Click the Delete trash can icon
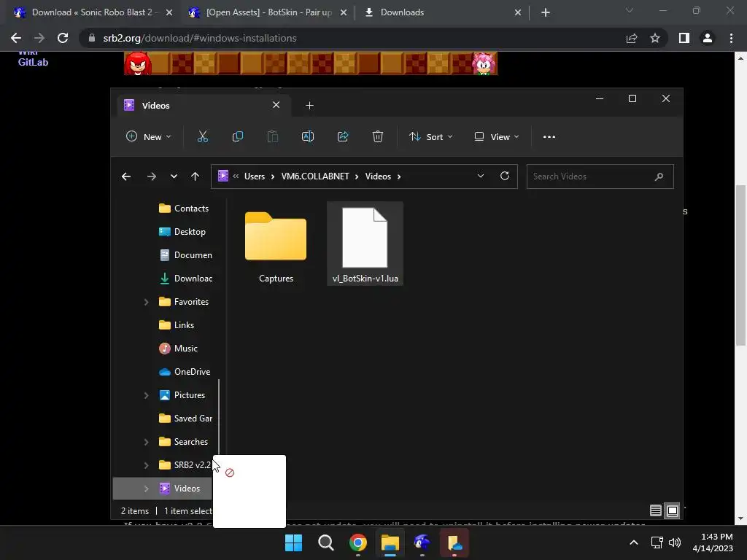Viewport: 747px width, 560px height. point(378,136)
